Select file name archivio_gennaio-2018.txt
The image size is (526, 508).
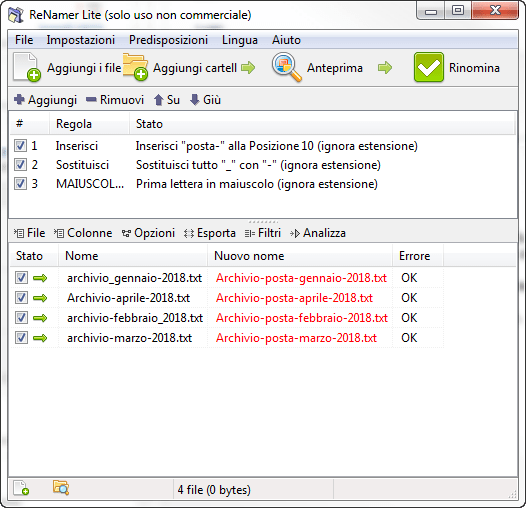[x=135, y=278]
